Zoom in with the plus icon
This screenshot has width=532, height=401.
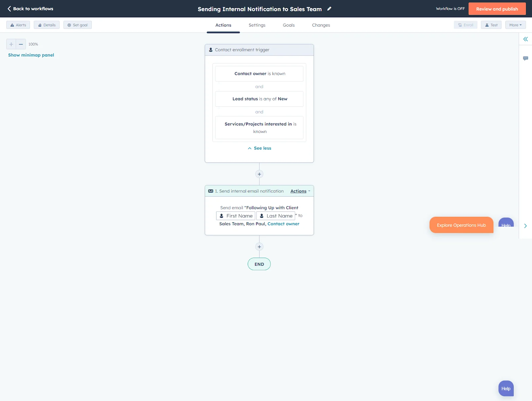(x=11, y=44)
